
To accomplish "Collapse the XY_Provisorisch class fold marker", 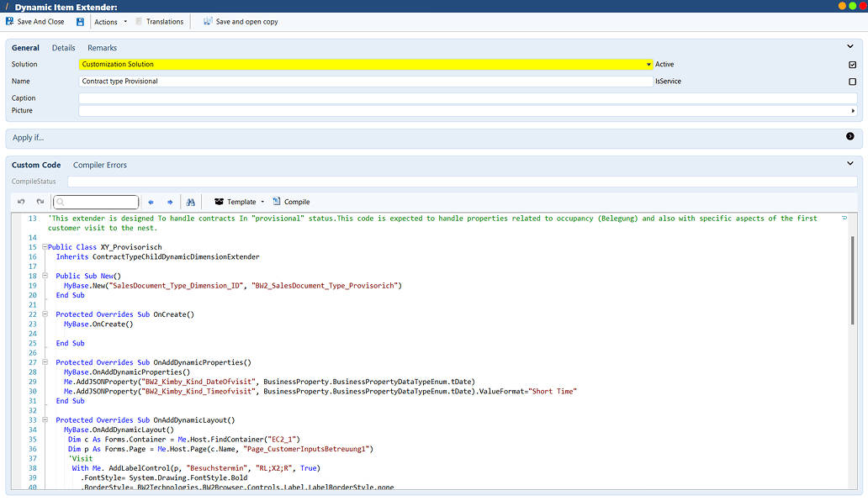I will (45, 246).
